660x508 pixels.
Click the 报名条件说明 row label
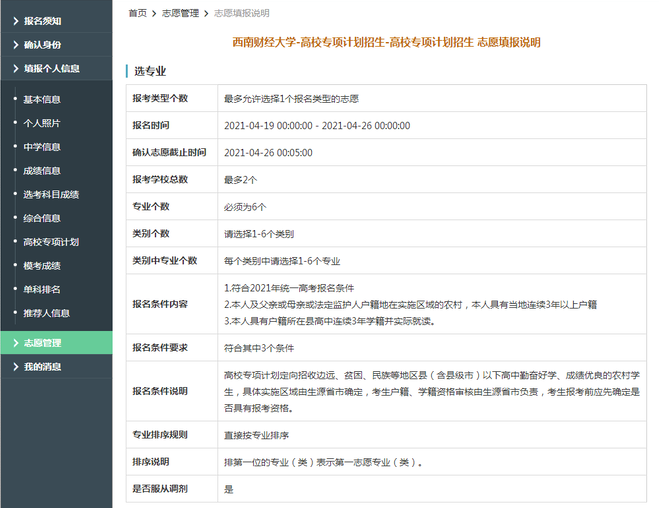pyautogui.click(x=160, y=391)
